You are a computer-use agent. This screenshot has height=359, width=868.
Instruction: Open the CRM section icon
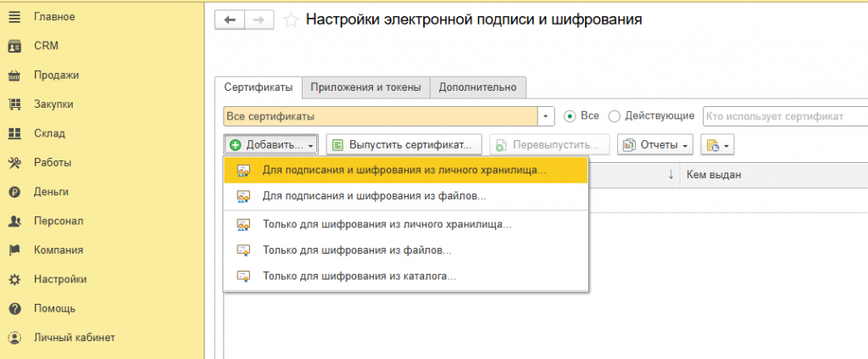[15, 46]
